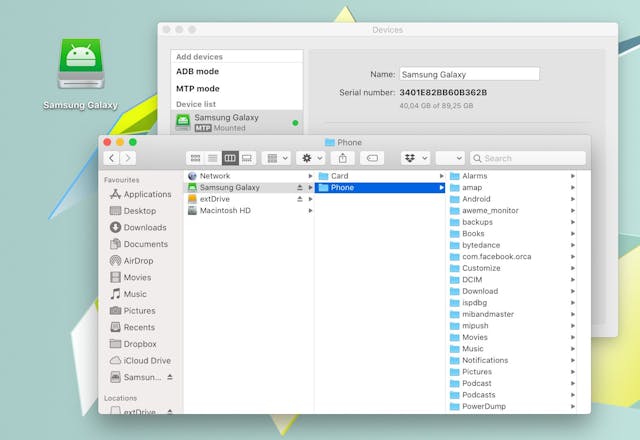
Task: Select Samsung Galaxy in Device list
Action: [237, 122]
